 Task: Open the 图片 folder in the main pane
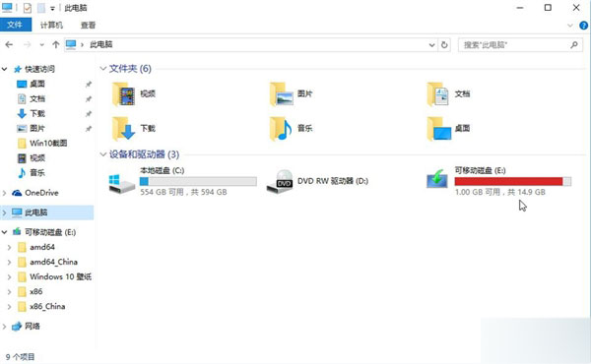point(292,93)
